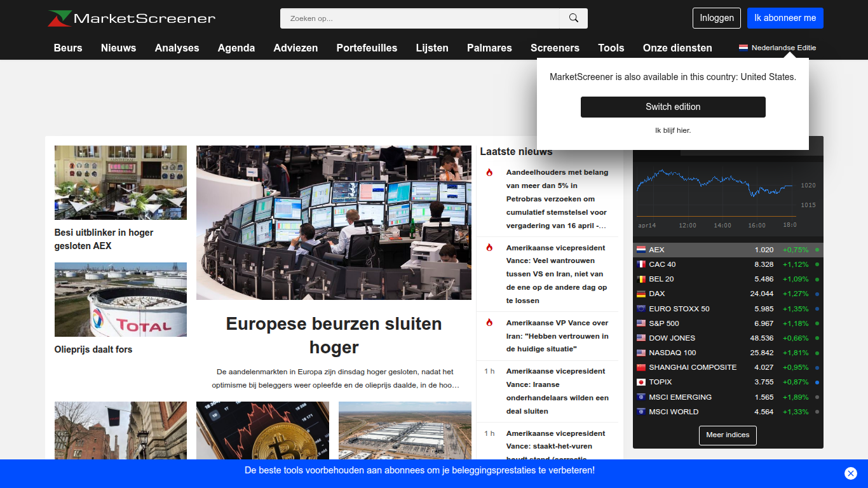Click the trading floor main article image

pyautogui.click(x=334, y=222)
